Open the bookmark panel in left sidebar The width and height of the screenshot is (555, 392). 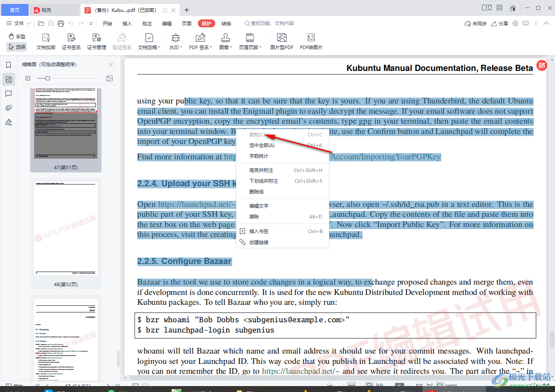tap(9, 65)
